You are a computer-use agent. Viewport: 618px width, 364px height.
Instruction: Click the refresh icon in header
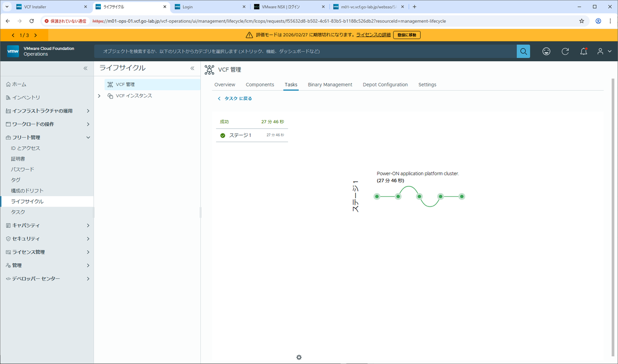[565, 51]
